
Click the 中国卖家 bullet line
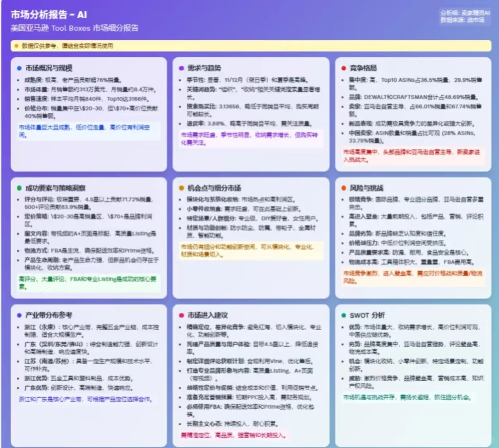pyautogui.click(x=412, y=136)
